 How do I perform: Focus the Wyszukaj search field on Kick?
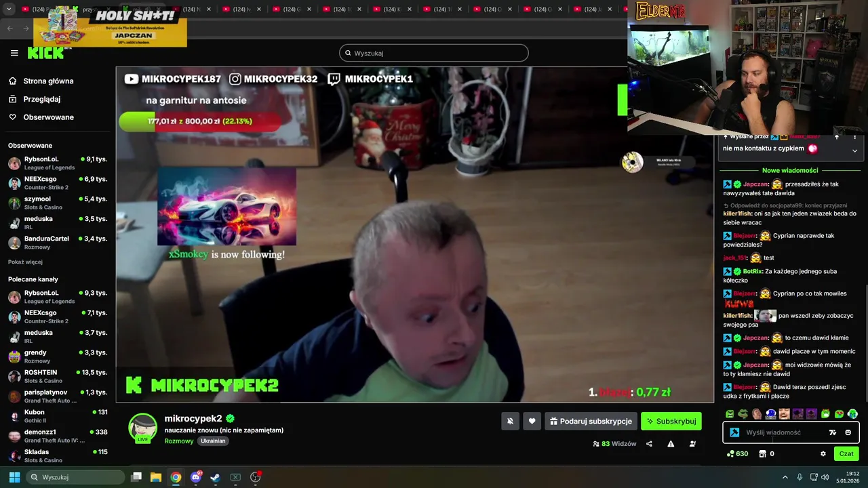[434, 53]
